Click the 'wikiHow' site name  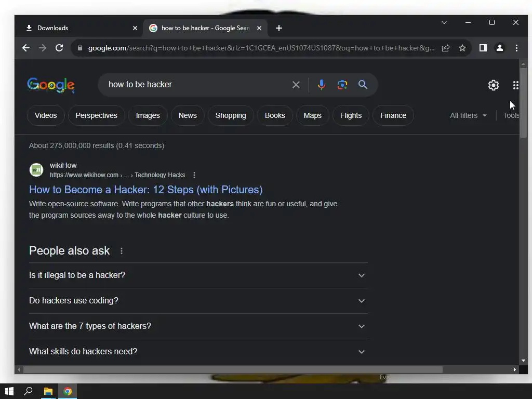[63, 166]
